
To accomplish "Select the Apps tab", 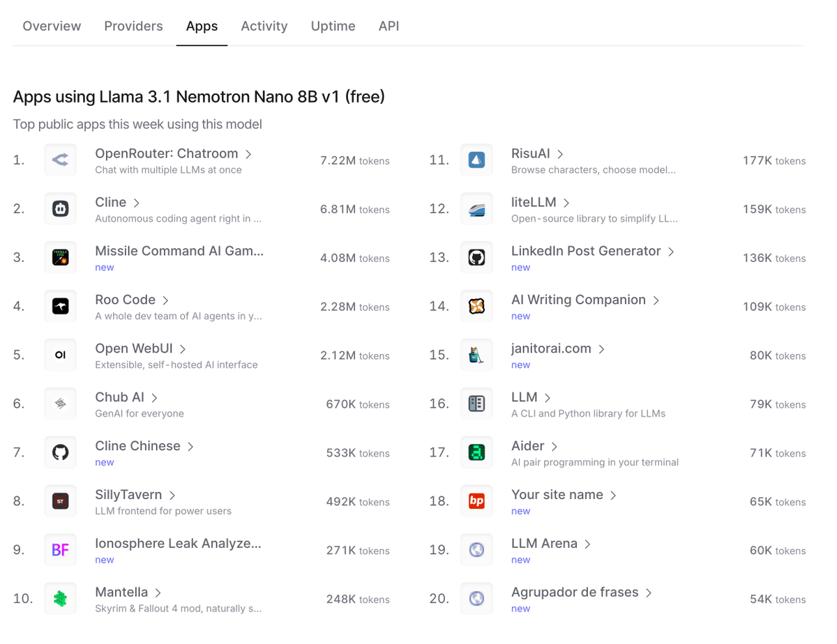I will coord(202,26).
